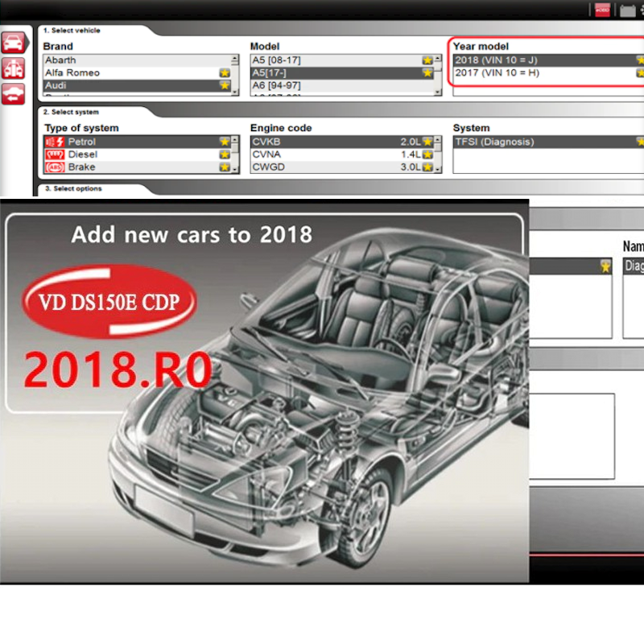Click the ABS Brake system icon
644x644 pixels.
pyautogui.click(x=55, y=167)
